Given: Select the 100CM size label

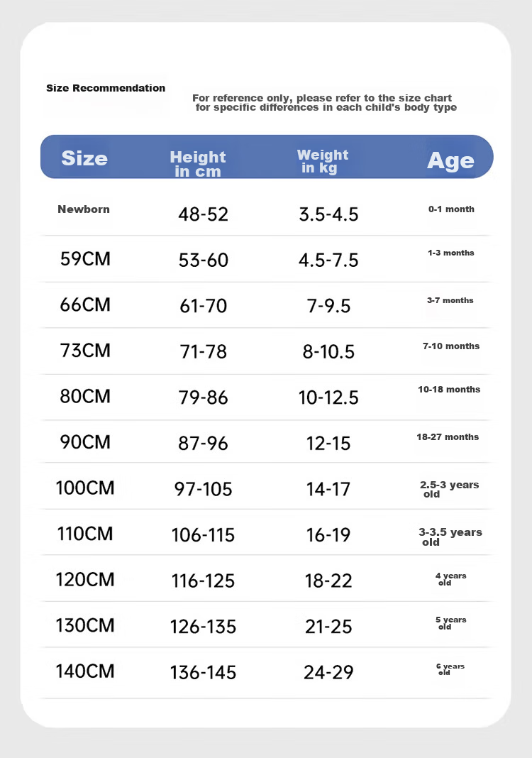Looking at the screenshot, I should [x=85, y=488].
